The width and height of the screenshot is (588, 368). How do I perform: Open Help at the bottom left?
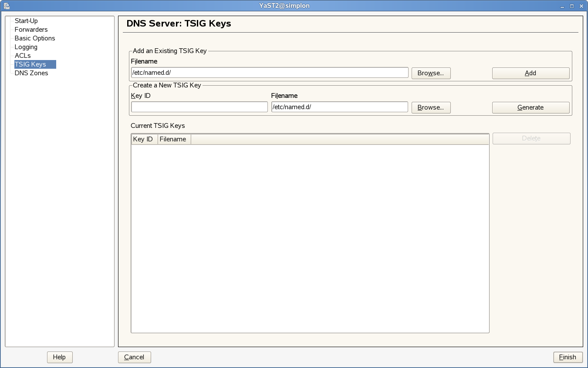pyautogui.click(x=59, y=357)
